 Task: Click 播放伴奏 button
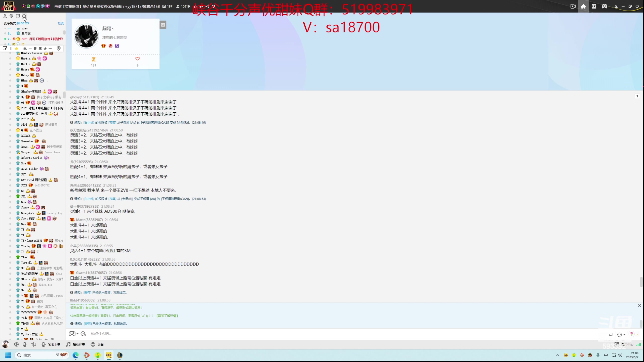76,344
